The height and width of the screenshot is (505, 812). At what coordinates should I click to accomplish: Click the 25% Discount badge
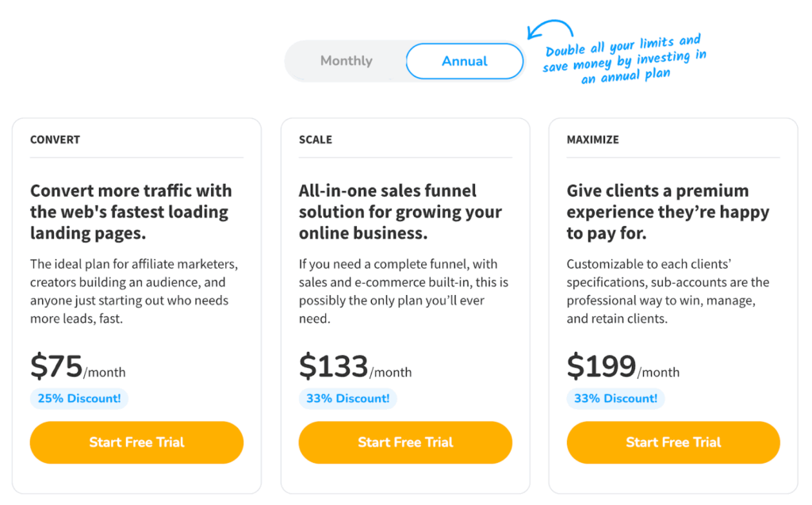tap(79, 399)
